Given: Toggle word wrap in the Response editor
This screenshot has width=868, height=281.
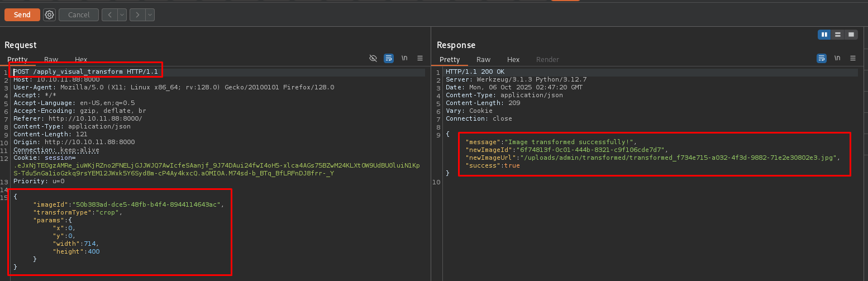Looking at the screenshot, I should pos(821,58).
